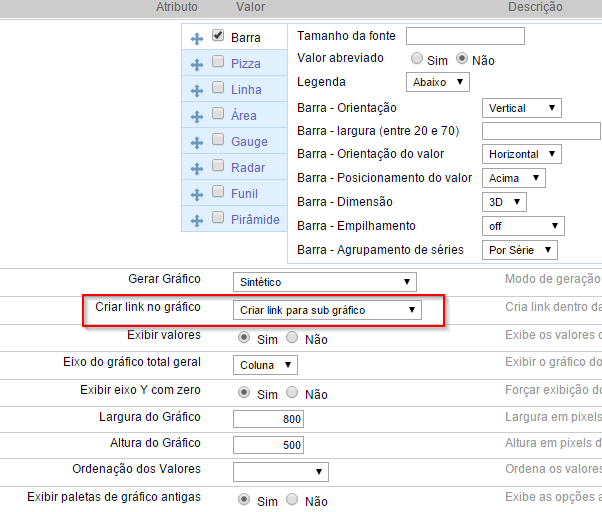The width and height of the screenshot is (602, 512).
Task: Click the drag icon beside Funil
Action: tap(197, 194)
